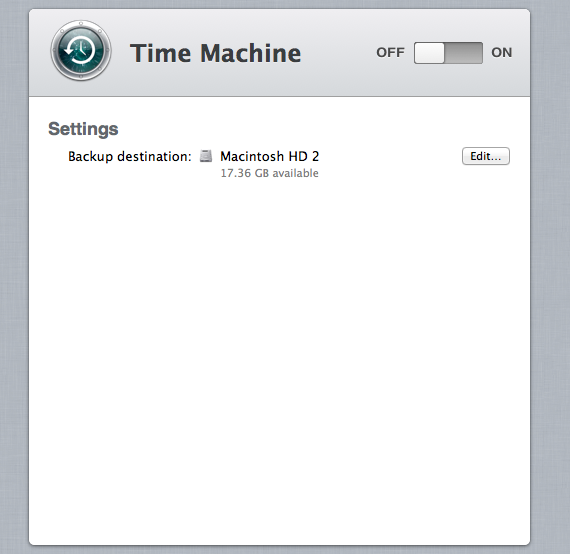Click the "17.36 GB available" text

tap(269, 173)
